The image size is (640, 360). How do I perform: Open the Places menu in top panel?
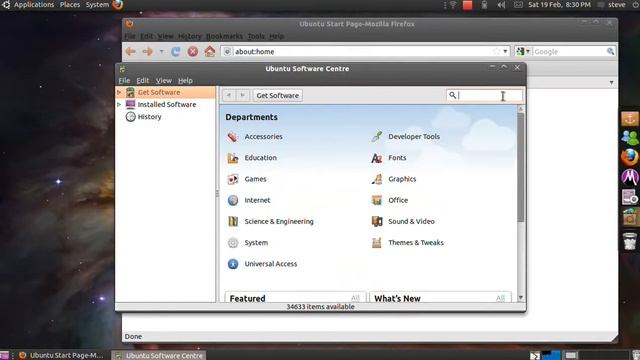tap(70, 4)
